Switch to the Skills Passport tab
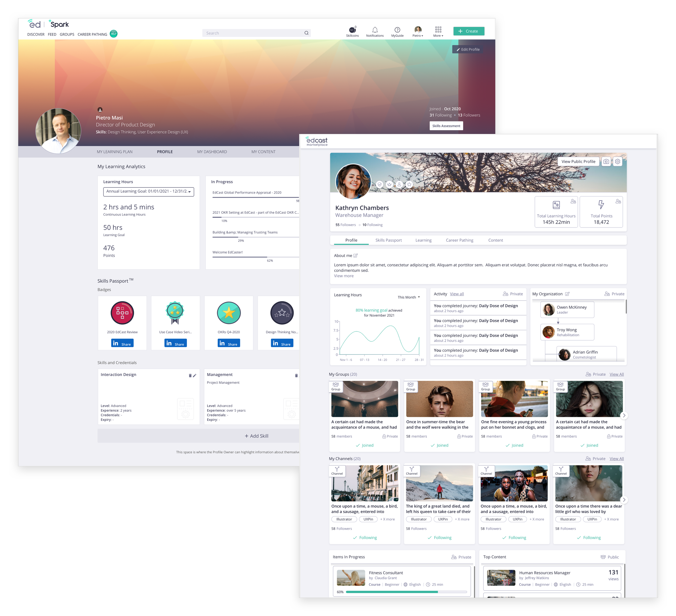Viewport: 676px width, 616px height. (x=388, y=240)
